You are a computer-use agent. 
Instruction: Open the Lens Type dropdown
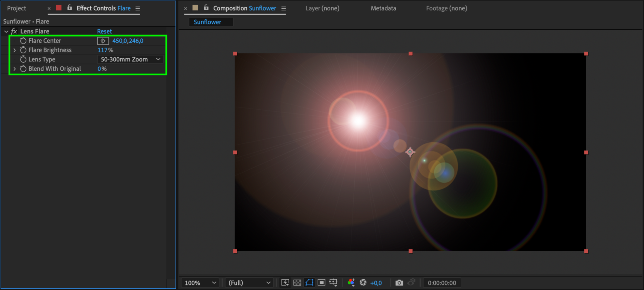(130, 59)
